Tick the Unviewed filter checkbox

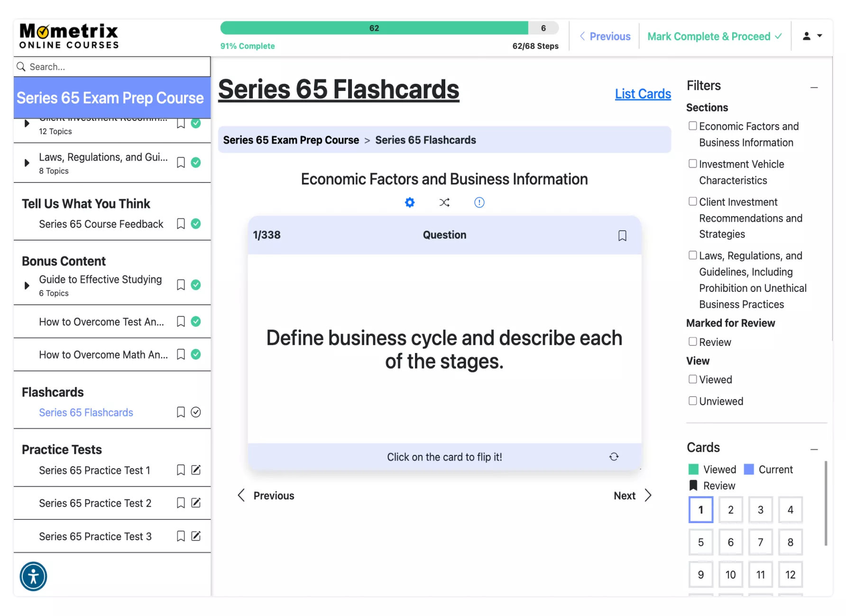click(693, 401)
